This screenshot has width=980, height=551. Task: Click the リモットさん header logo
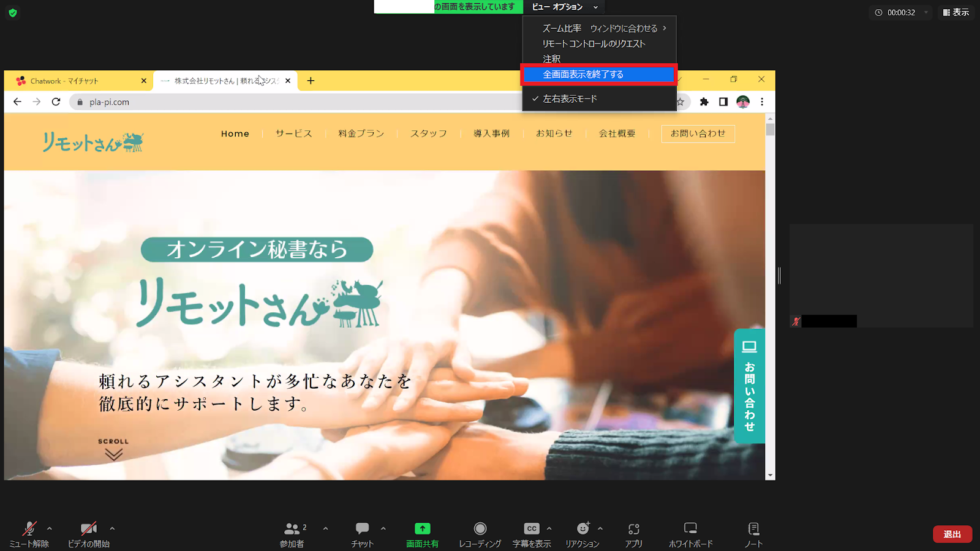coord(92,142)
